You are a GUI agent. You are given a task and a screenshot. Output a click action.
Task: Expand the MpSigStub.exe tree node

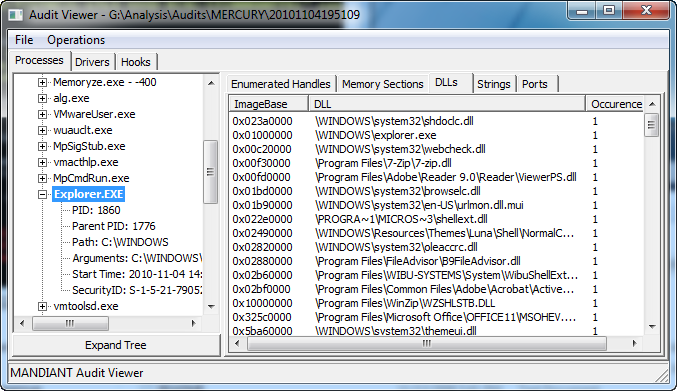pos(42,146)
